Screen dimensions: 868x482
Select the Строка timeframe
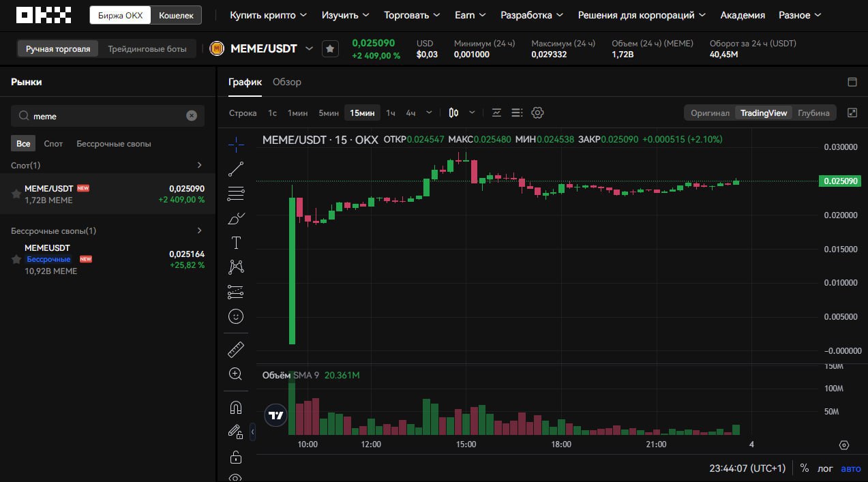point(243,113)
